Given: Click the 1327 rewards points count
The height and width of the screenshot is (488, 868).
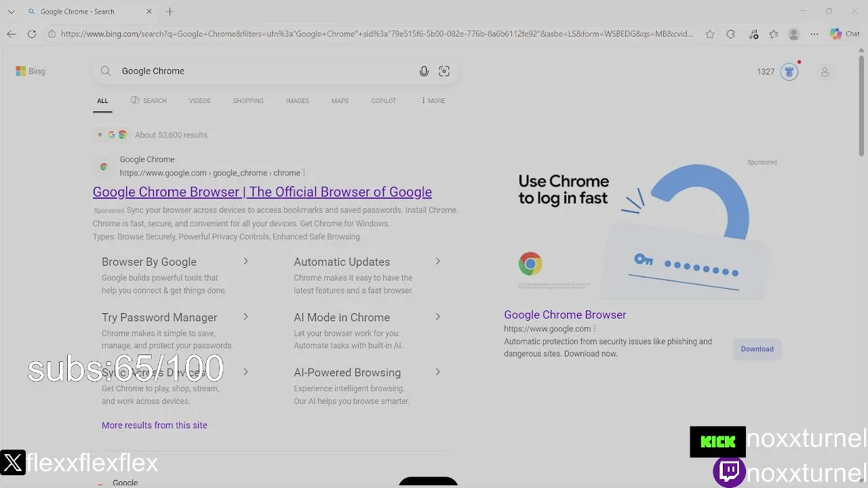Looking at the screenshot, I should (766, 72).
